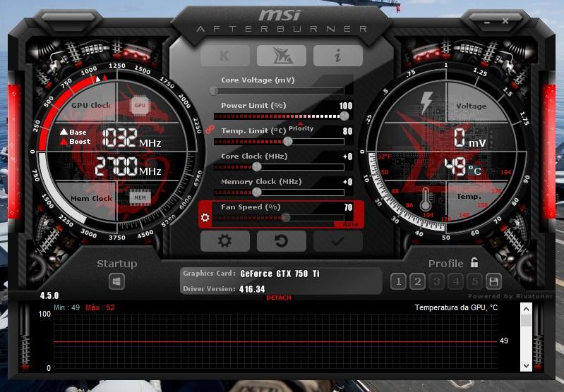Open settings with the gear button
The width and height of the screenshot is (564, 392).
pos(225,240)
